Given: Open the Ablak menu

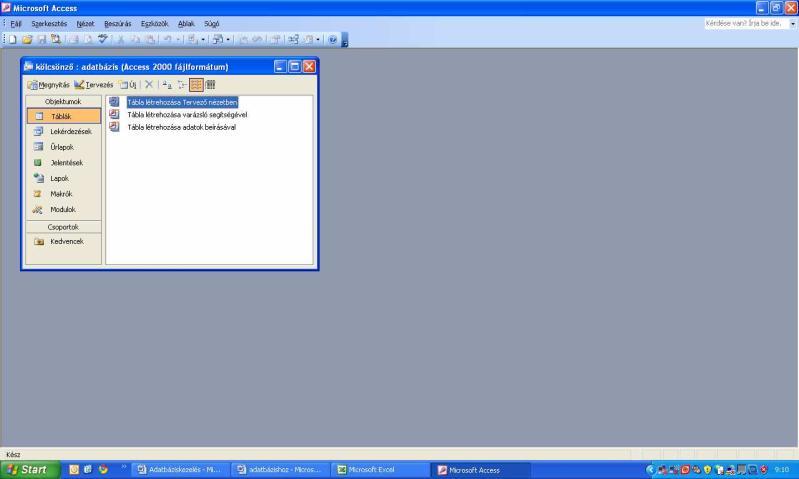Looking at the screenshot, I should pyautogui.click(x=186, y=23).
